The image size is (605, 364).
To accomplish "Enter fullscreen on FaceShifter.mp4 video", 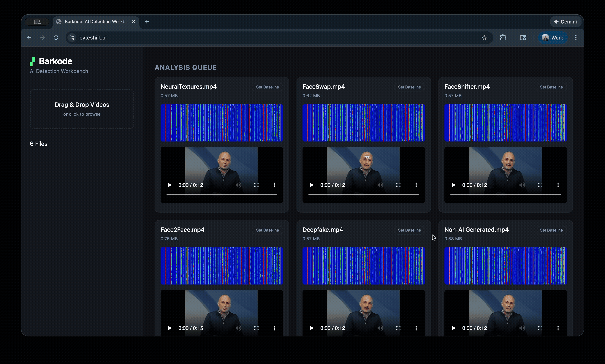I will tap(540, 185).
